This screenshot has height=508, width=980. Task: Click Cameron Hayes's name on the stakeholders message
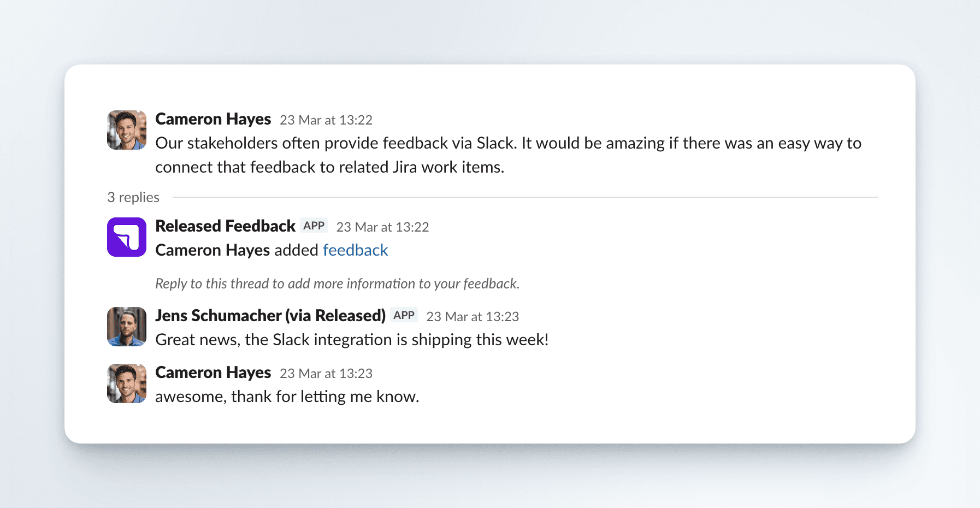[213, 119]
